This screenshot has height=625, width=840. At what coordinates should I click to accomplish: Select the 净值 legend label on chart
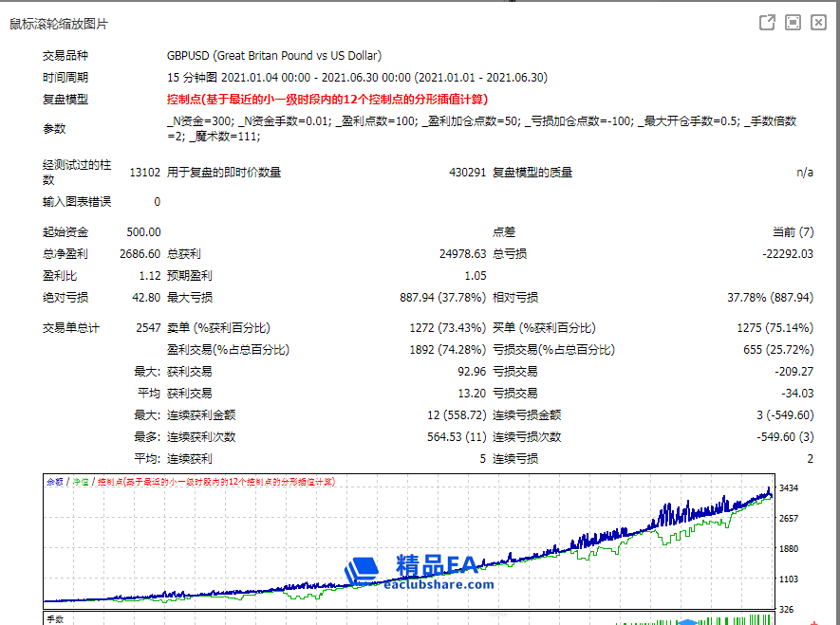[80, 482]
